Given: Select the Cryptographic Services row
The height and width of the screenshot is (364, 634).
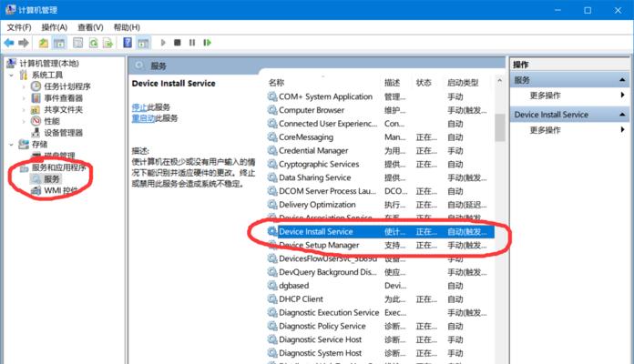Looking at the screenshot, I should (x=380, y=164).
